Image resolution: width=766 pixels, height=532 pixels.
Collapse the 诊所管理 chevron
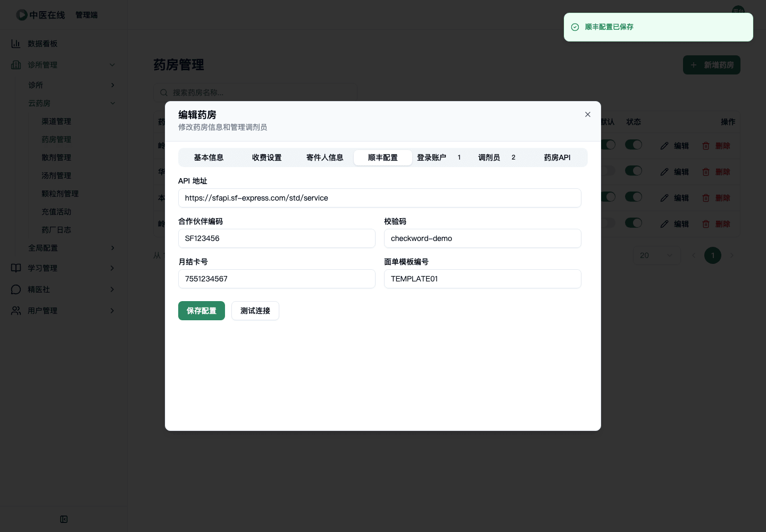pos(112,65)
